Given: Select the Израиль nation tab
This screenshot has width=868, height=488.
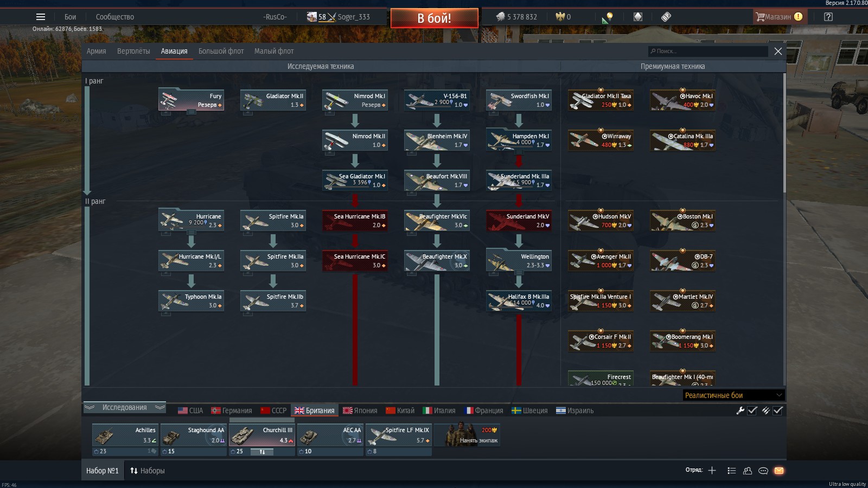Looking at the screenshot, I should tap(575, 410).
